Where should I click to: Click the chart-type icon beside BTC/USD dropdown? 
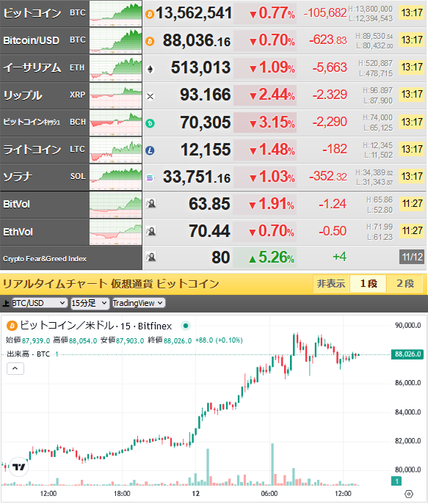click(5, 303)
